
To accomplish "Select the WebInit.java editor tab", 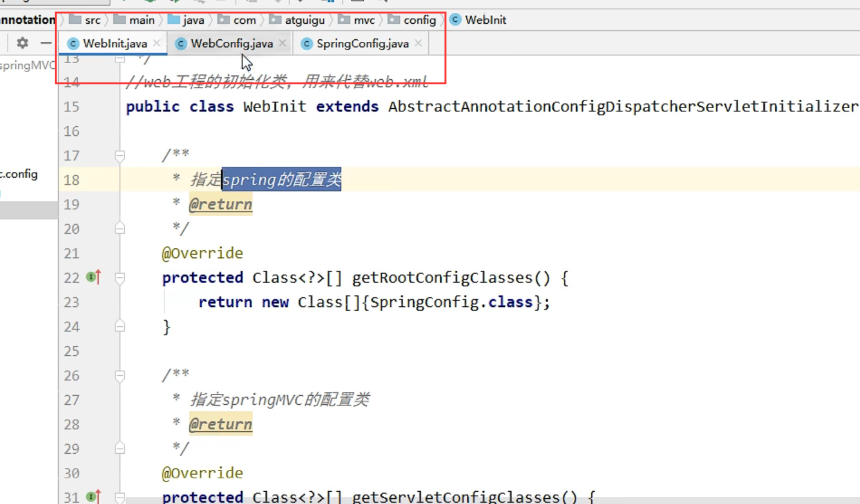I will point(115,44).
